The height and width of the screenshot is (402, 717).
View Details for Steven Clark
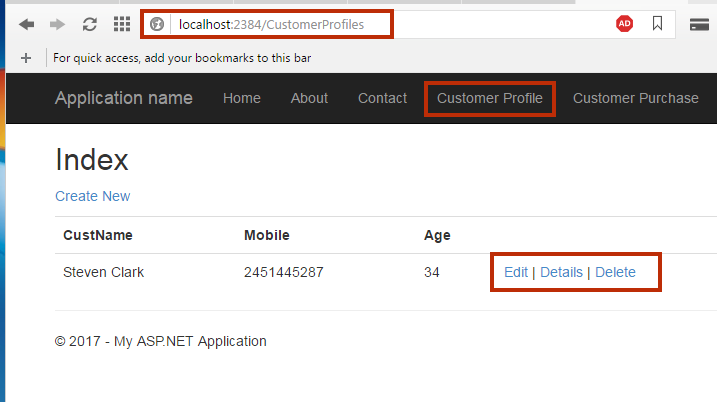click(562, 272)
